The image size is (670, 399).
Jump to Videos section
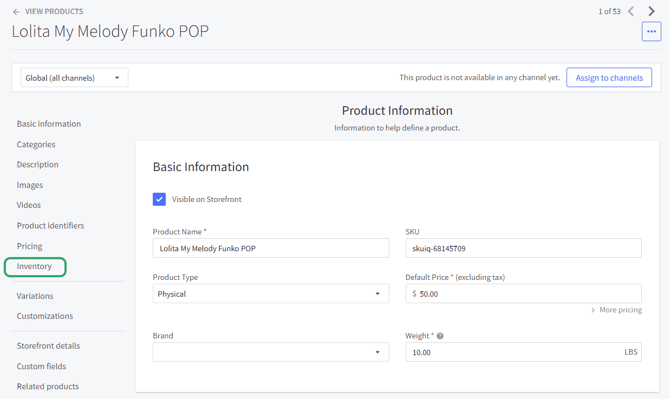pos(29,205)
